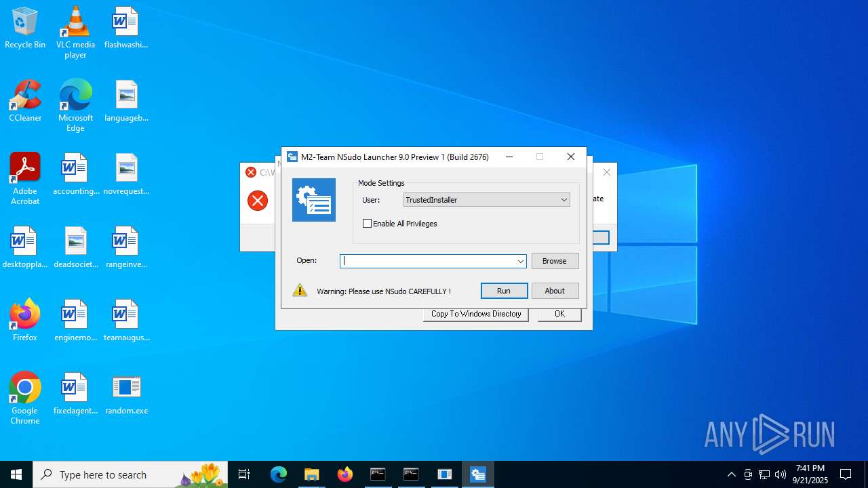868x488 pixels.
Task: Click the NSudo gear logo image
Action: [x=314, y=200]
